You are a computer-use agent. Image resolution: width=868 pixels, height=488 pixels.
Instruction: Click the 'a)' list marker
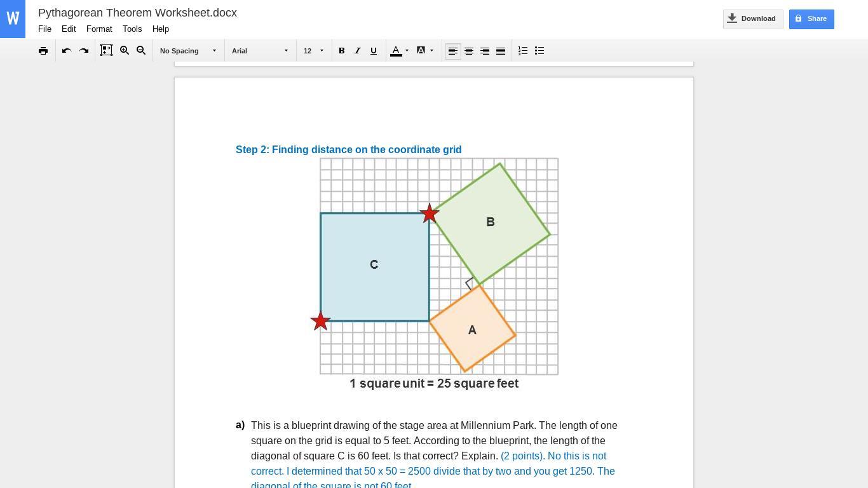point(240,425)
